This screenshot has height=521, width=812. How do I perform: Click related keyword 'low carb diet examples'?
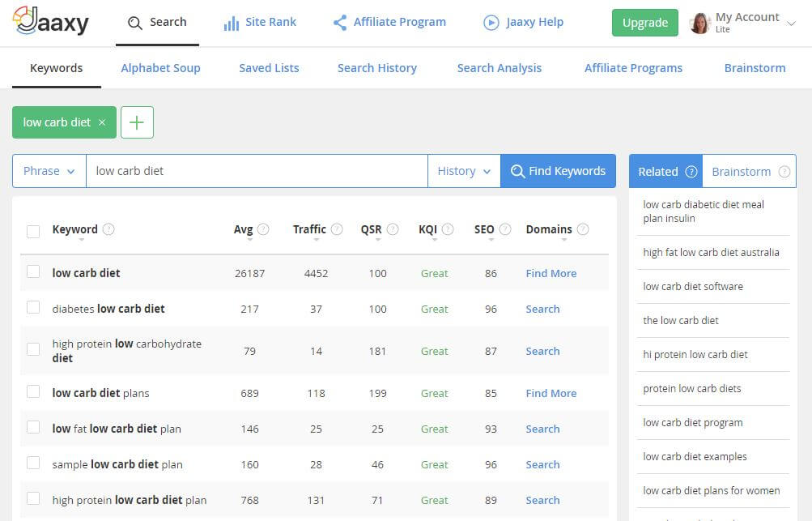tap(695, 457)
